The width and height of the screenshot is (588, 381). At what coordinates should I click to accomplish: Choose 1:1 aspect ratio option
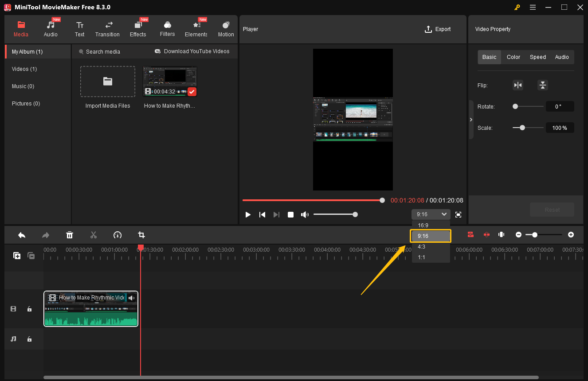coord(431,257)
